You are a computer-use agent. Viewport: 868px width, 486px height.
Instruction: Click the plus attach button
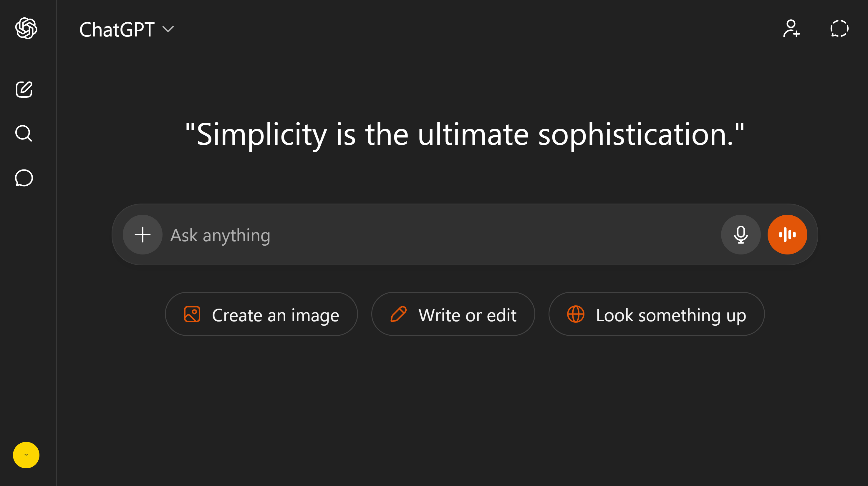coord(143,234)
